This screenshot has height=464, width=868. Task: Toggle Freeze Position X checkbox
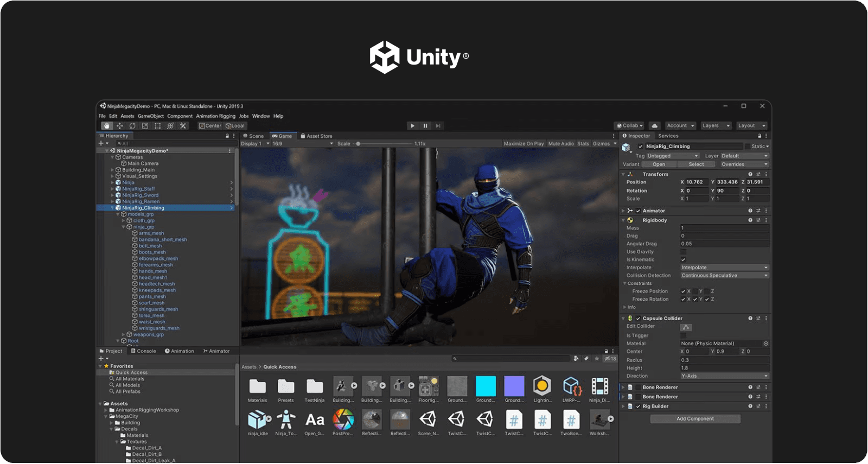click(684, 291)
